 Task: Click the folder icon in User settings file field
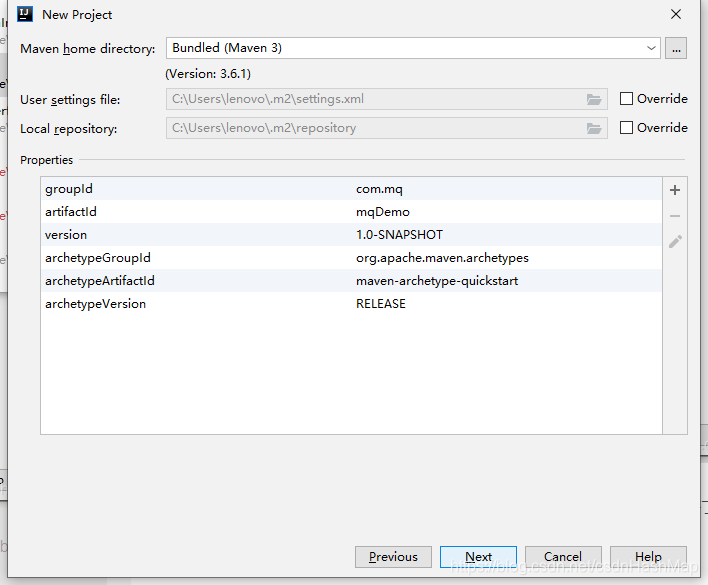[594, 99]
